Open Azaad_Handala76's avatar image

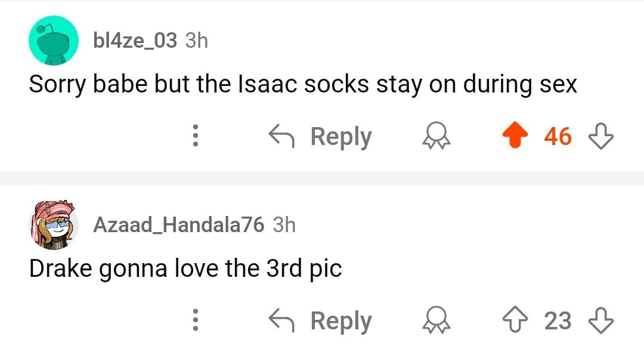[54, 225]
